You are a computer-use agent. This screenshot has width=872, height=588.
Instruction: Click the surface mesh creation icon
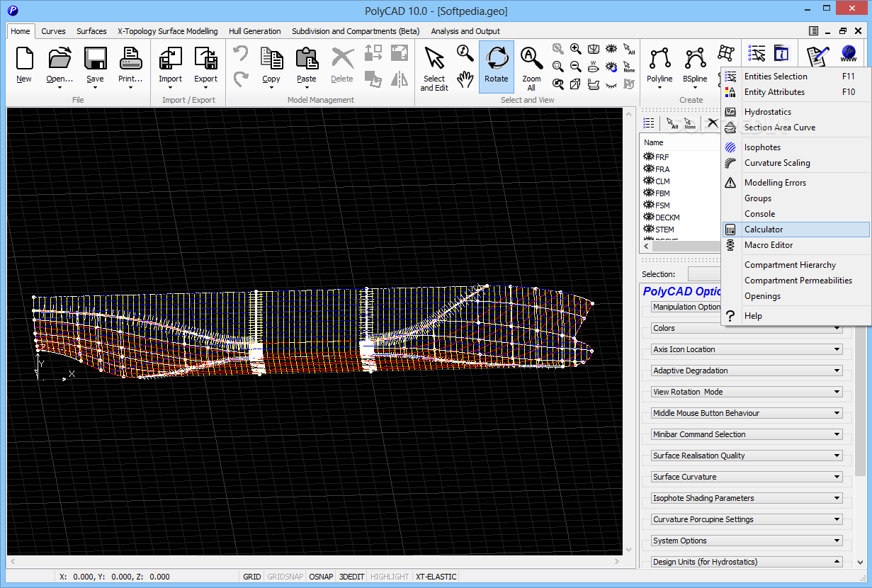click(725, 54)
